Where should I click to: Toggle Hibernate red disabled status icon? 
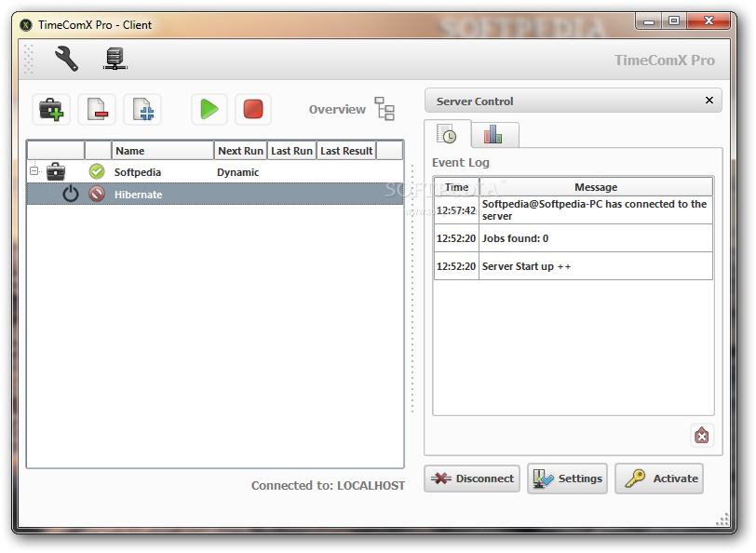(x=97, y=194)
